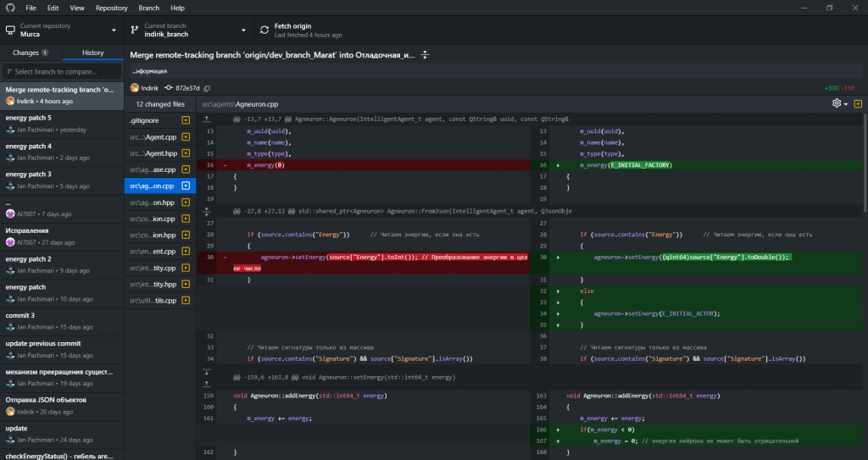Open diff settings gear menu
The width and height of the screenshot is (868, 460).
coord(837,103)
